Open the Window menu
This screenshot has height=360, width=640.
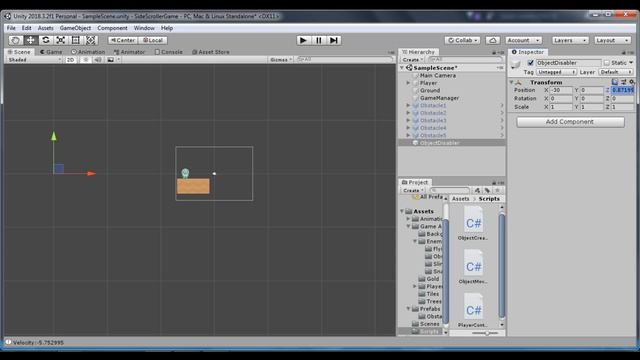[144, 28]
